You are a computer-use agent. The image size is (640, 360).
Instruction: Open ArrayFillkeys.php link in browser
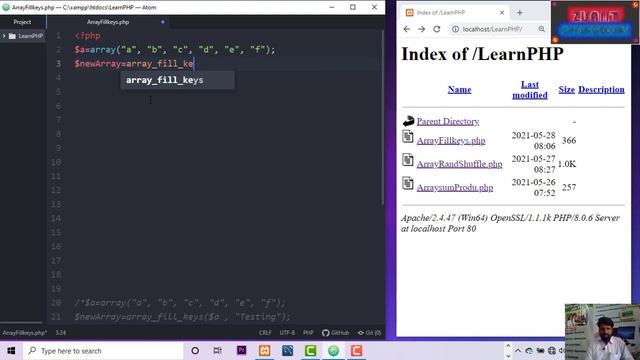pos(451,140)
